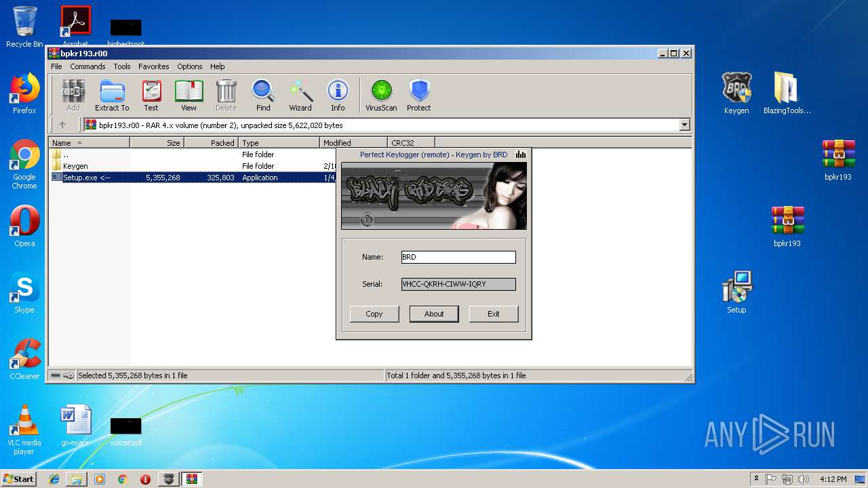Open the Commands menu
868x488 pixels.
[87, 66]
